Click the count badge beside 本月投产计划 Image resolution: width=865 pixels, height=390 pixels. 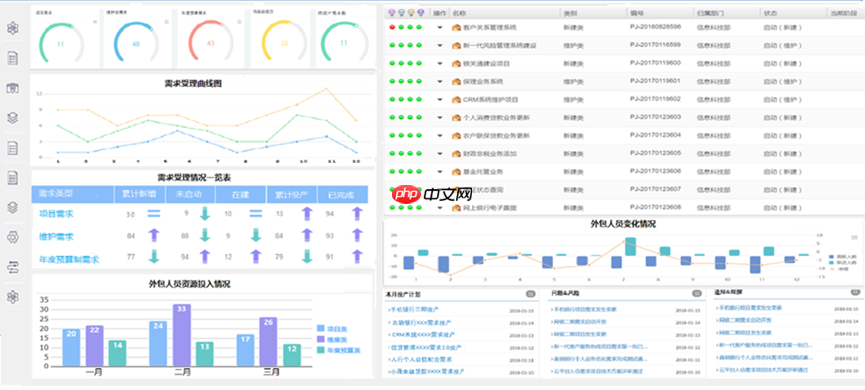(531, 293)
